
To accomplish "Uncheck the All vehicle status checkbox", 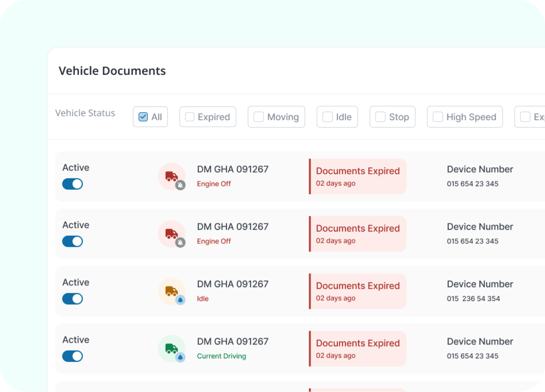I will tap(143, 117).
